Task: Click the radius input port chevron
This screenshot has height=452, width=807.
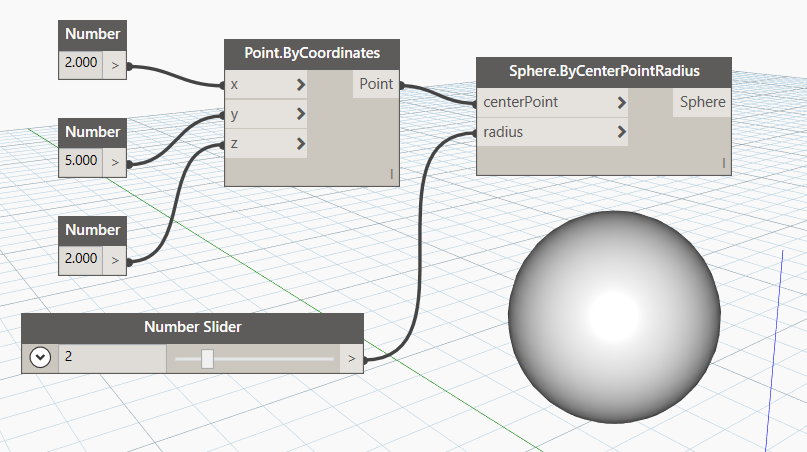Action: pos(621,132)
